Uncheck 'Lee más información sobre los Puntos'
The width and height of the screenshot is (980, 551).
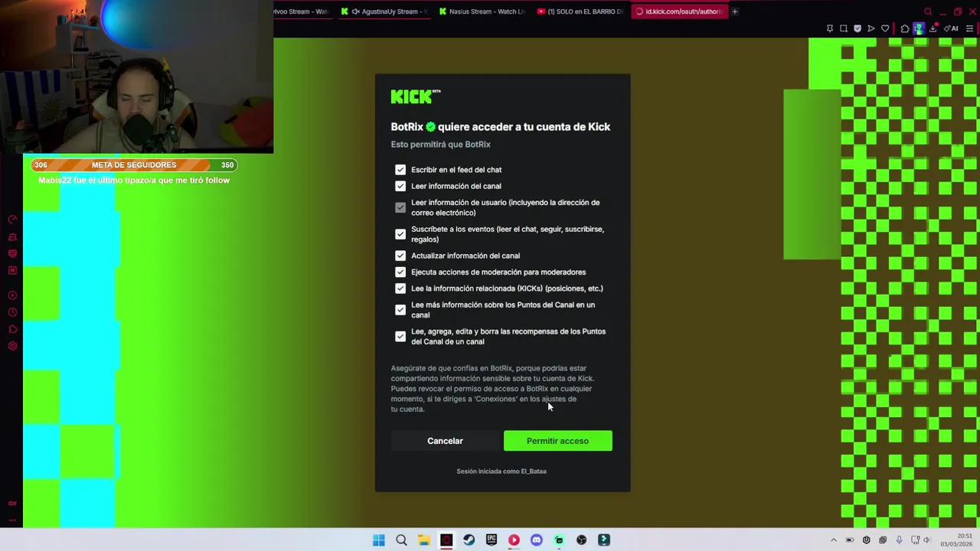pyautogui.click(x=400, y=310)
